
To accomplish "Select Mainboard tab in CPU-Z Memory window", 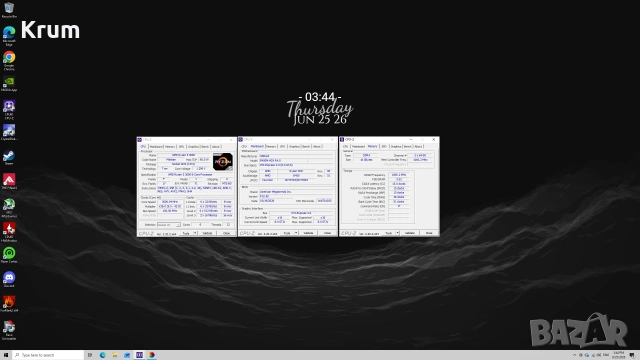I will (358, 147).
